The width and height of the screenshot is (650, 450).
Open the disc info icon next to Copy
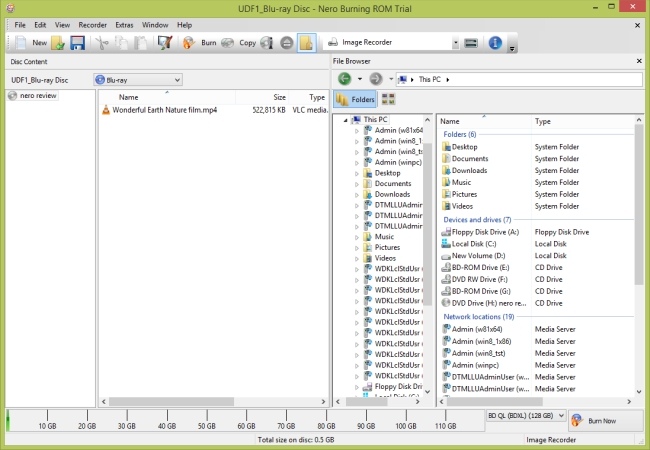tap(267, 43)
